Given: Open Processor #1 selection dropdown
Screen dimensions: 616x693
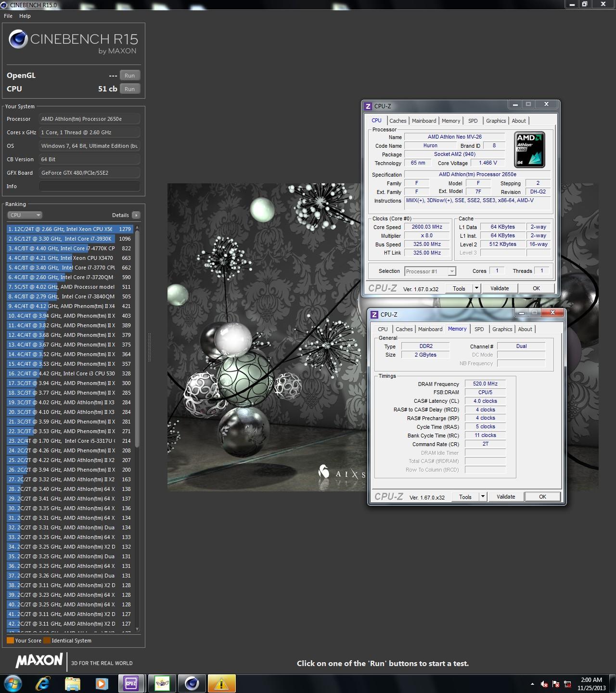Looking at the screenshot, I should click(x=430, y=271).
